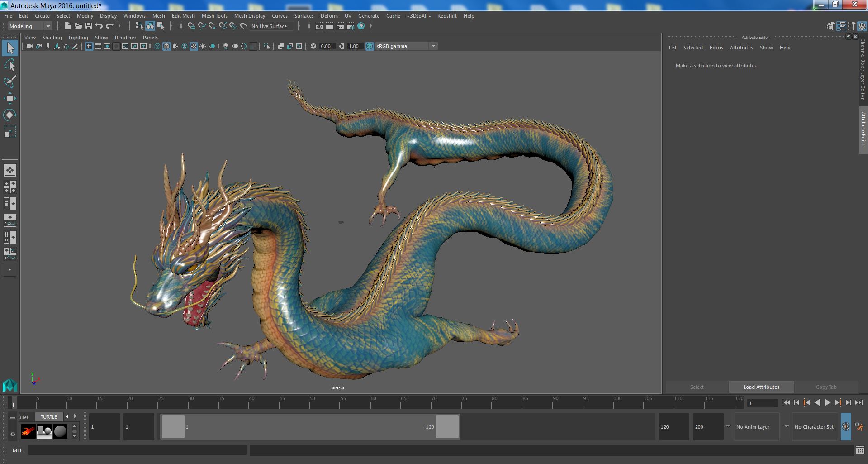Choose the Scale tool
Viewport: 868px width, 464px height.
tap(10, 132)
